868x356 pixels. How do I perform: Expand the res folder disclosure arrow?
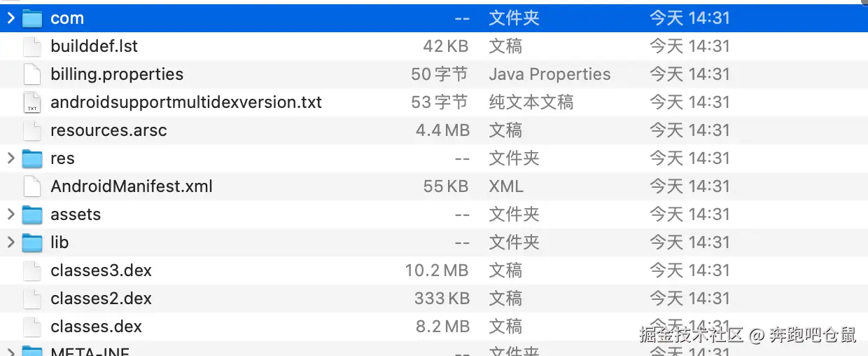point(10,158)
